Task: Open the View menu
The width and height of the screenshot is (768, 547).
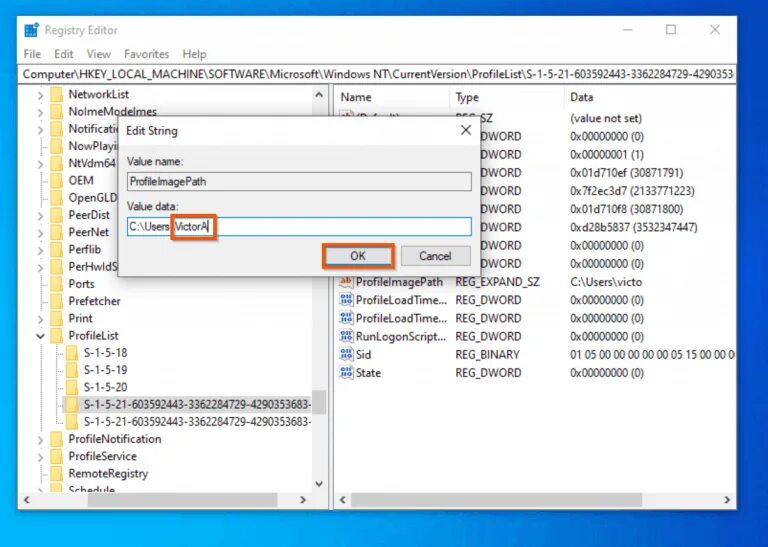Action: (98, 54)
